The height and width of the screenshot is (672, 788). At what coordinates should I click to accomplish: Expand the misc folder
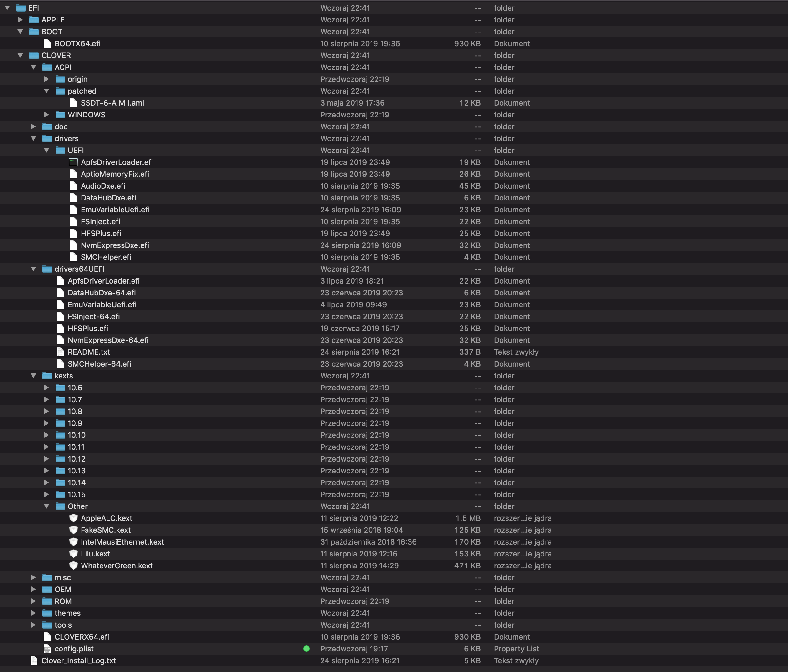(x=33, y=577)
